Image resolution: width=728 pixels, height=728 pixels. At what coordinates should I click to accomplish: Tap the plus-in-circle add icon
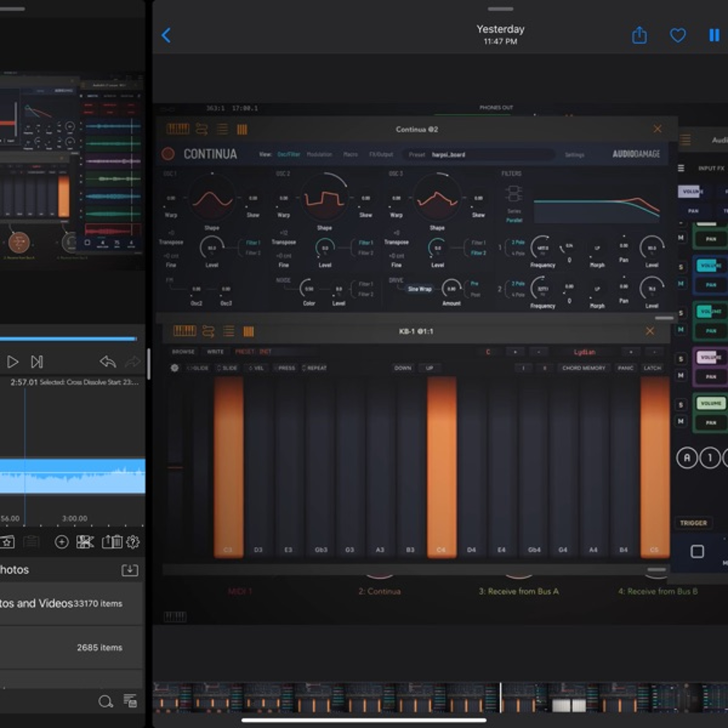61,542
